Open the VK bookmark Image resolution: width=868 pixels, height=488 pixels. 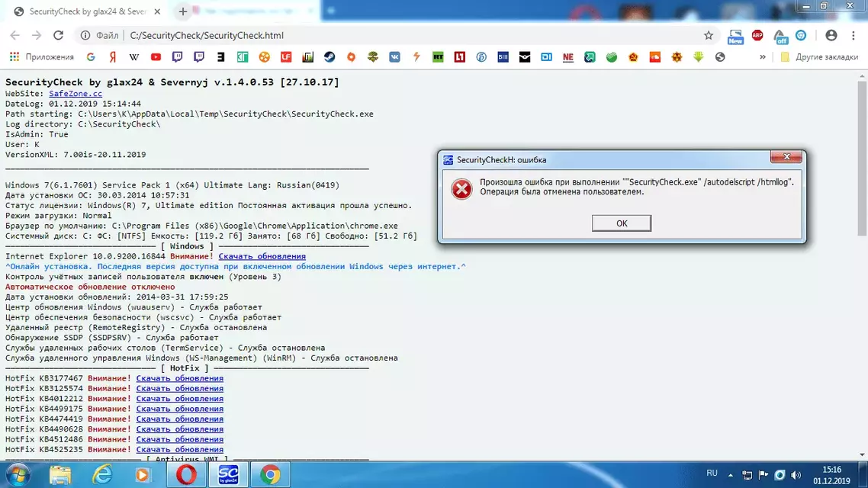394,57
